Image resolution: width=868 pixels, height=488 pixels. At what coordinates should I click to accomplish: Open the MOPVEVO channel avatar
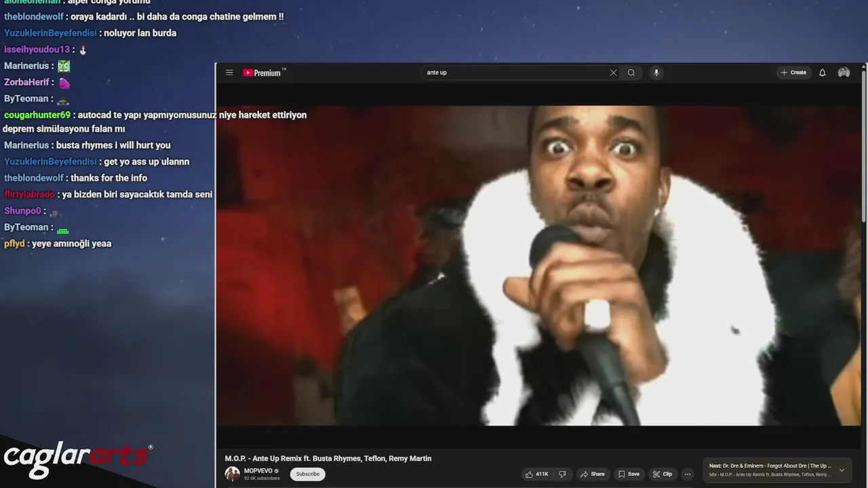tap(233, 474)
